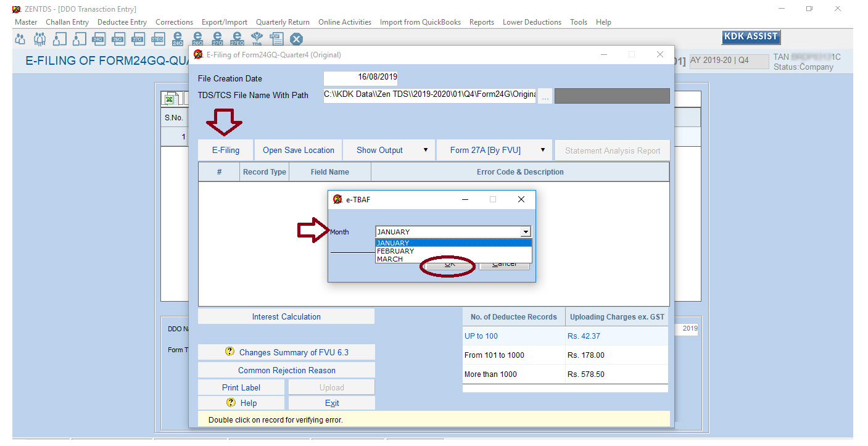The width and height of the screenshot is (868, 446).
Task: Open the Master menu
Action: pos(27,22)
